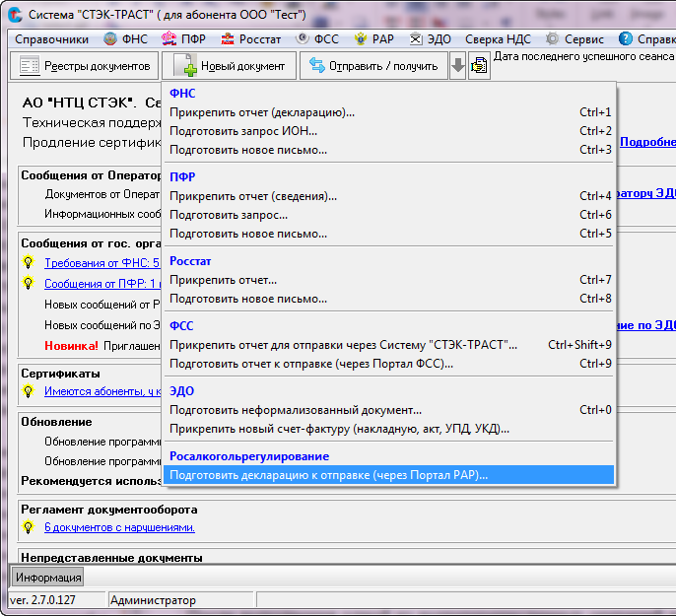Click the Непредставленные документы heading
The width and height of the screenshot is (676, 616).
[111, 558]
